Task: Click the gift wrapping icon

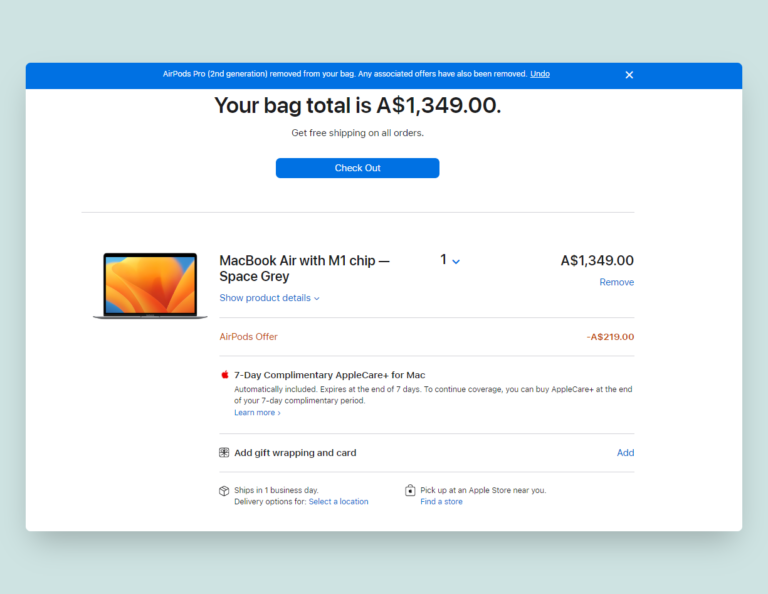Action: coord(224,452)
